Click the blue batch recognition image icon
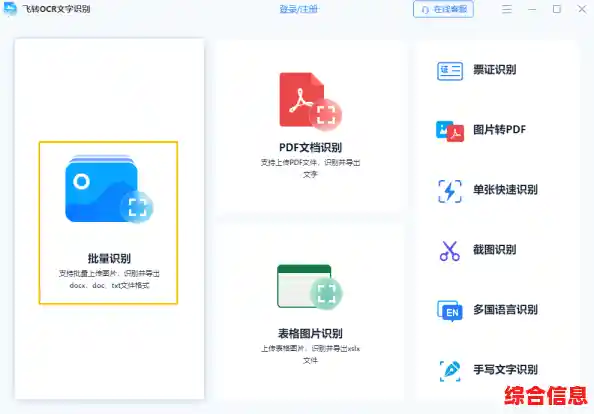Screen dimensions: 594x414 point(109,189)
